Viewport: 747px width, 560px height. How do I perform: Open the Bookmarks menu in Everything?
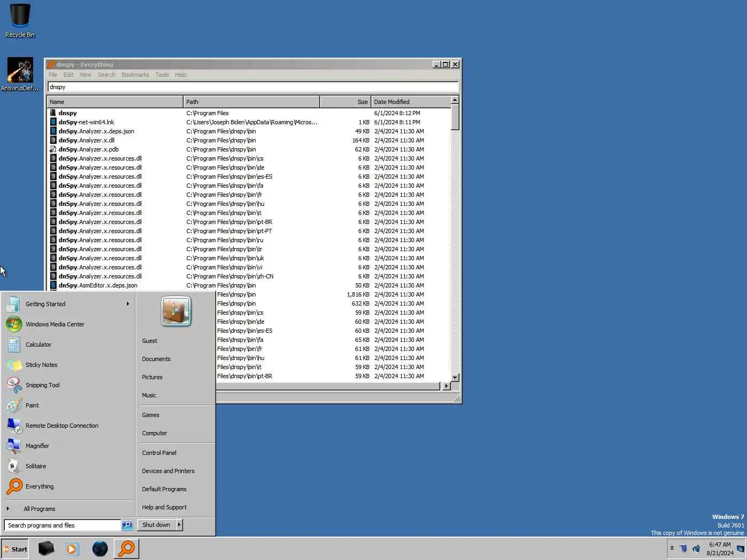[135, 75]
